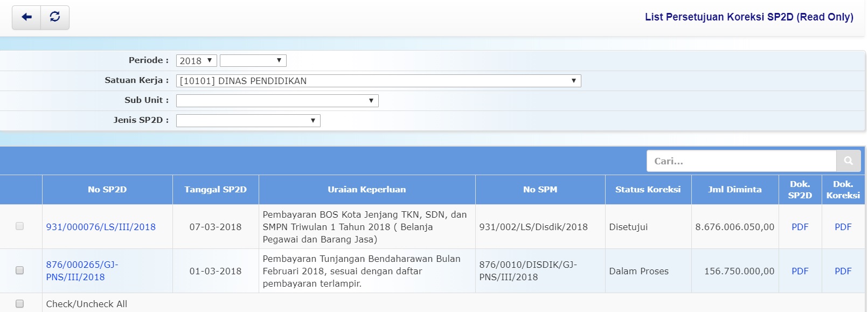Click the Dok. Koreksi column header
This screenshot has height=312, width=868.
pyautogui.click(x=843, y=190)
